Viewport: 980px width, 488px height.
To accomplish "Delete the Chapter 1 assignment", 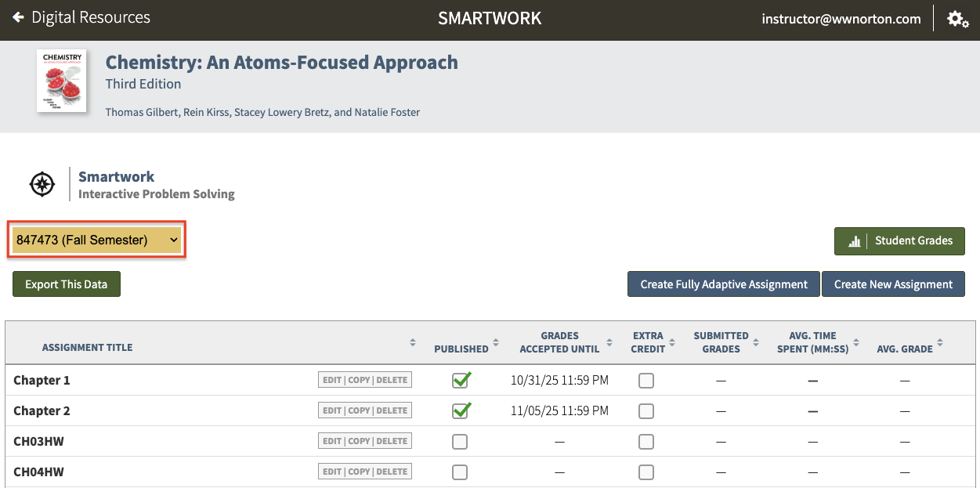I will 392,380.
